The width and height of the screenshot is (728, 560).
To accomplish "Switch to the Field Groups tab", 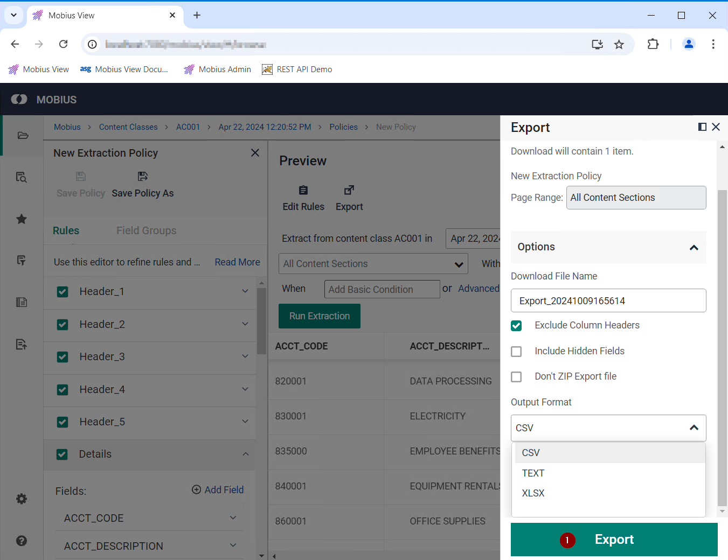I will 146,230.
